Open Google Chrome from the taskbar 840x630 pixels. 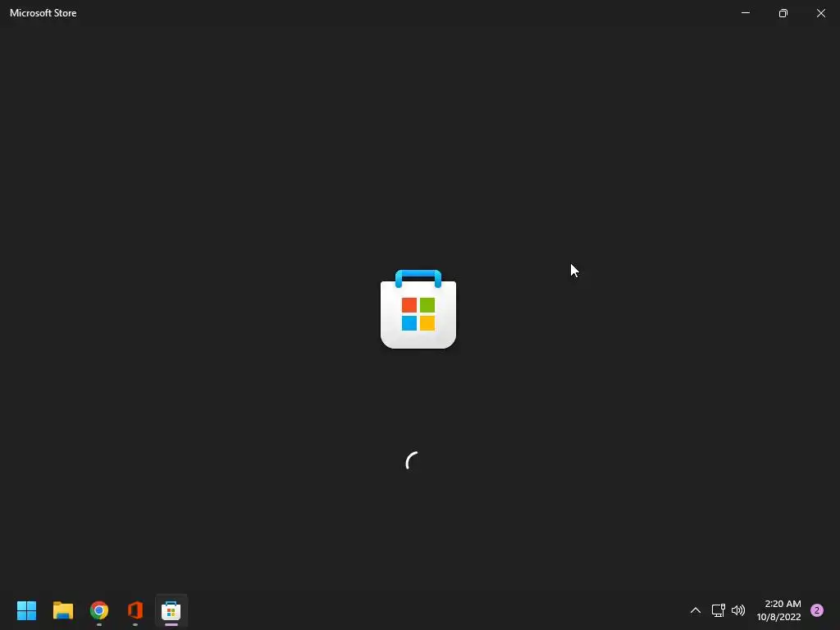99,610
